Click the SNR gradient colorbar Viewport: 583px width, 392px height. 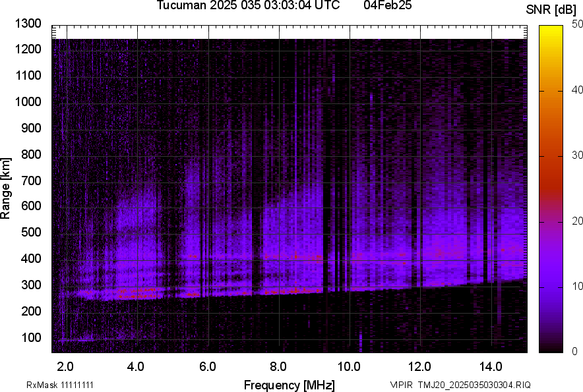[551, 189]
